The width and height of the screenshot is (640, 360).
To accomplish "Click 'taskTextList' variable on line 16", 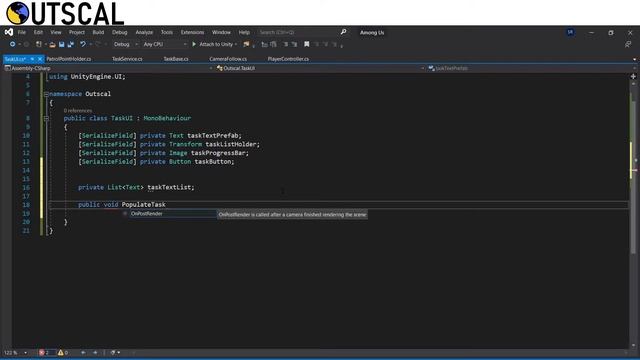I will 169,187.
